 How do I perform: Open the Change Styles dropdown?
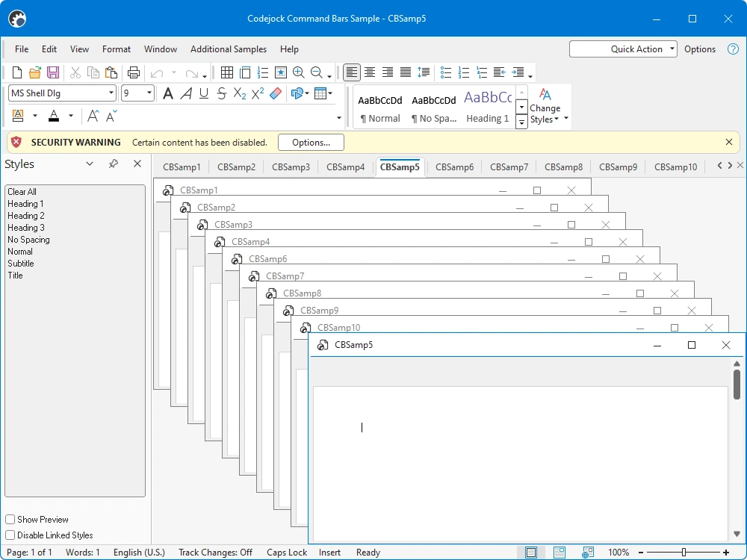pos(545,107)
